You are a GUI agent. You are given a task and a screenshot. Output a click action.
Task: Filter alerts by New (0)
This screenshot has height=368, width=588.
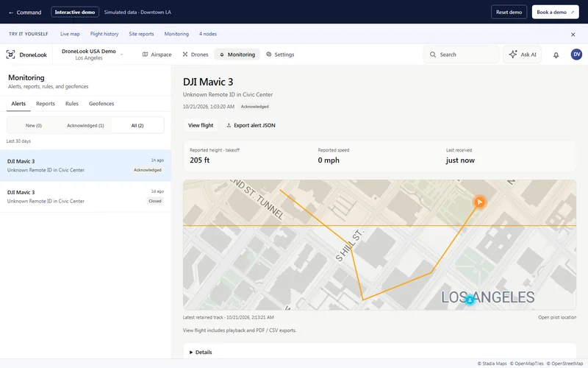click(x=34, y=125)
